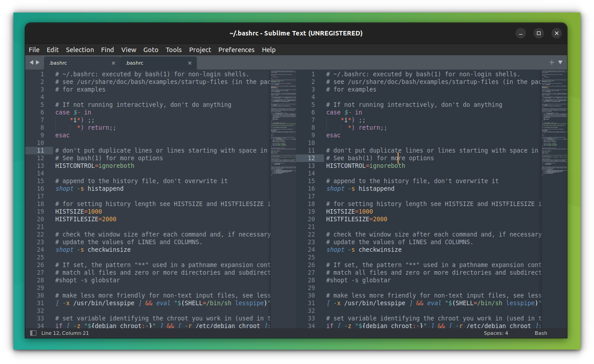Add new tab with plus icon
The width and height of the screenshot is (594, 364).
tap(552, 62)
